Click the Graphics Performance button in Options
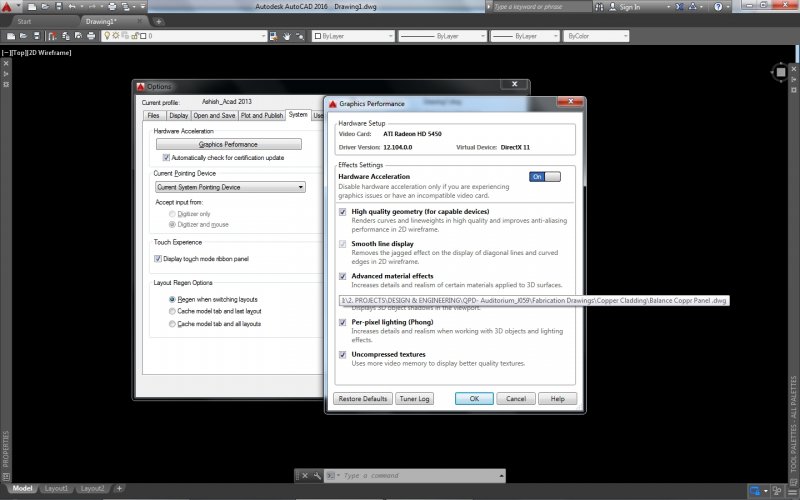 (x=229, y=144)
